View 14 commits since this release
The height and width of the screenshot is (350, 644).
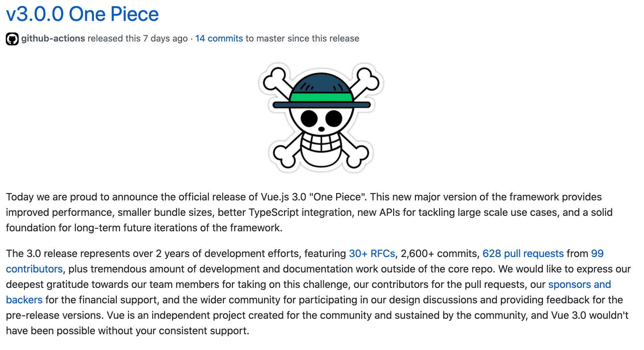tap(219, 38)
